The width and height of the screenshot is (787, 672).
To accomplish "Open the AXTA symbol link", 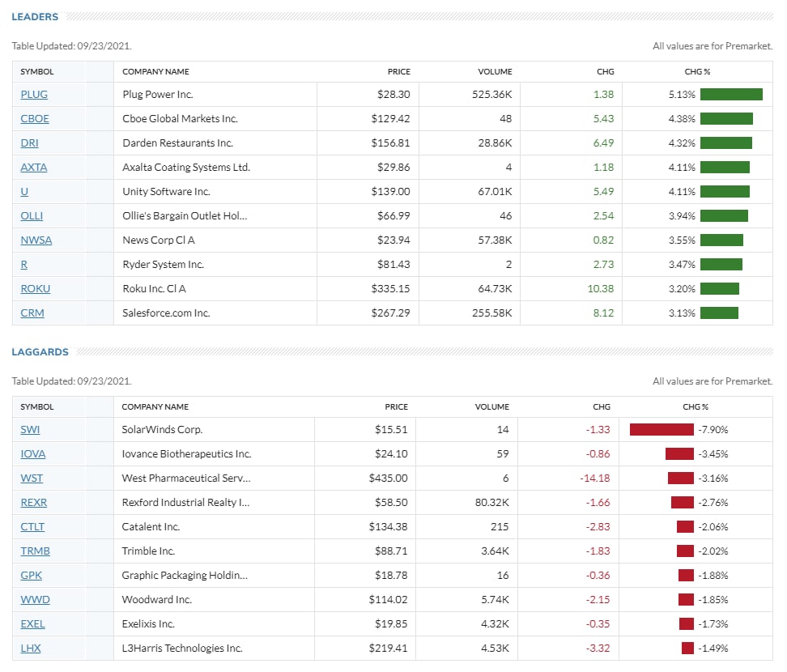I will pos(34,167).
